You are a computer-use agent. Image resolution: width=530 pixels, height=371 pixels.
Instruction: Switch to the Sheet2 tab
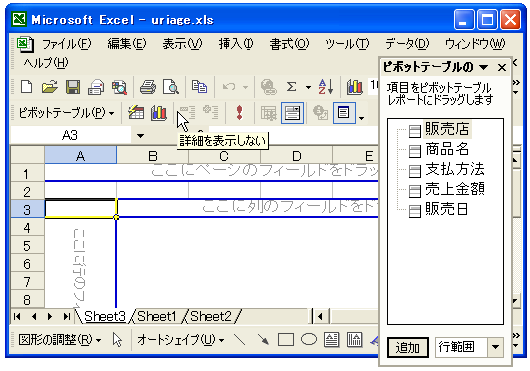point(211,316)
